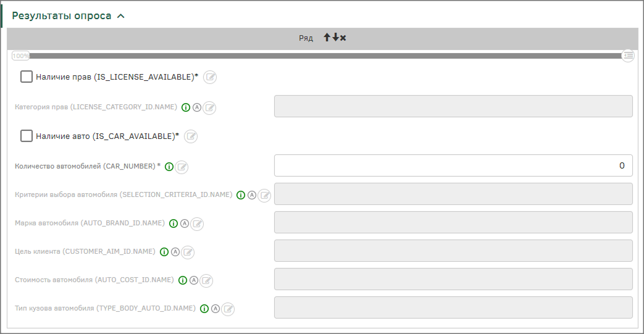Click the 'Количество автомобилей' number input field
Screen dimensions: 644x334
coord(453,165)
